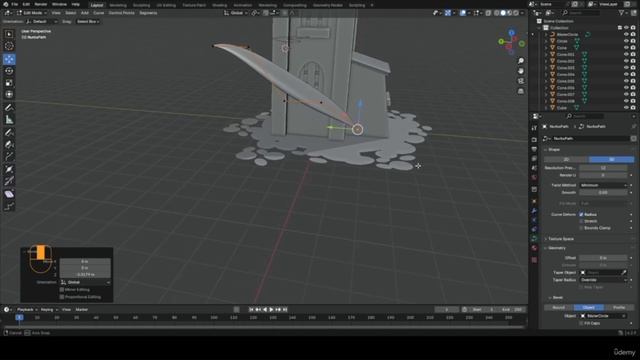Activate the Transform tool
Viewport: 640px width, 360px height.
pyautogui.click(x=9, y=94)
